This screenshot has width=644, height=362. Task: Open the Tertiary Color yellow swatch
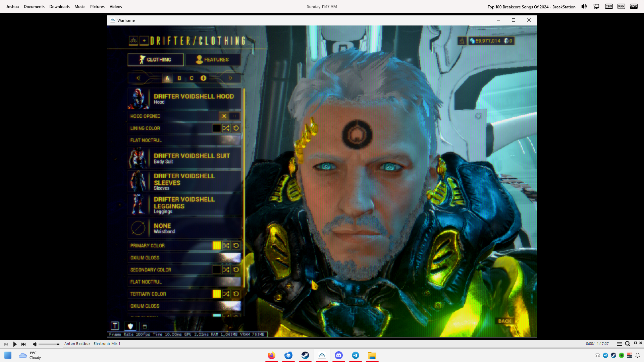[x=217, y=294]
